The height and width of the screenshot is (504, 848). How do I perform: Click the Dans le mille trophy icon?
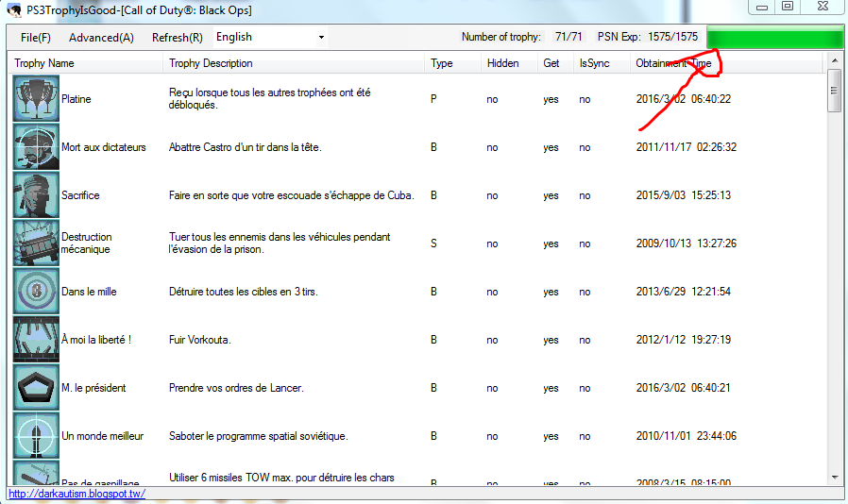point(36,291)
